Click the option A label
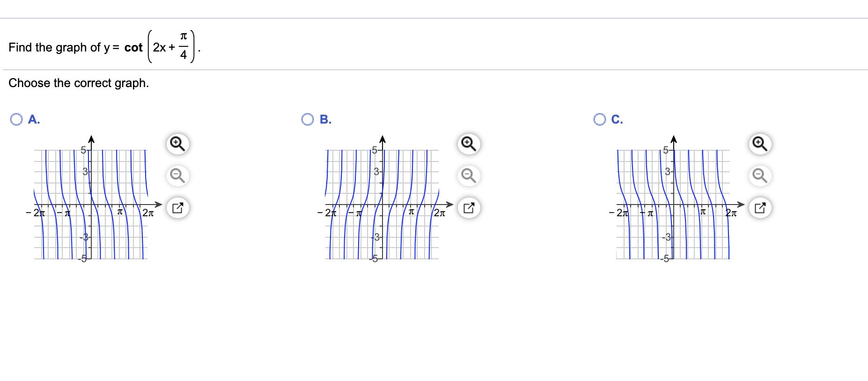Viewport: 868px width, 381px height. 33,119
